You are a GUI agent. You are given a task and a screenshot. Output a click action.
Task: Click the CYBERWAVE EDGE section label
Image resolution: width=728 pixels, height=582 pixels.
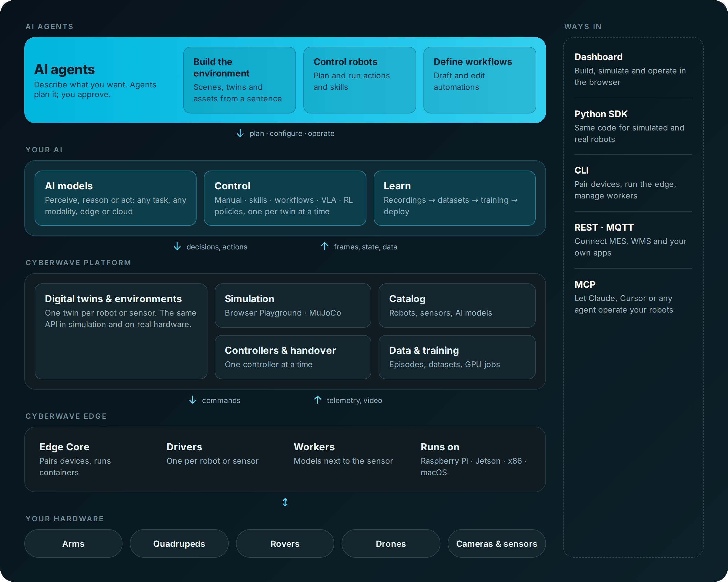pos(66,416)
